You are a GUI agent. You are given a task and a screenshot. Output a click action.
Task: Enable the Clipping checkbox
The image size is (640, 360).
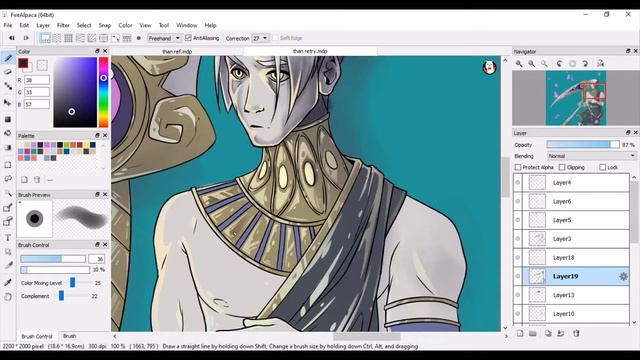pyautogui.click(x=562, y=167)
